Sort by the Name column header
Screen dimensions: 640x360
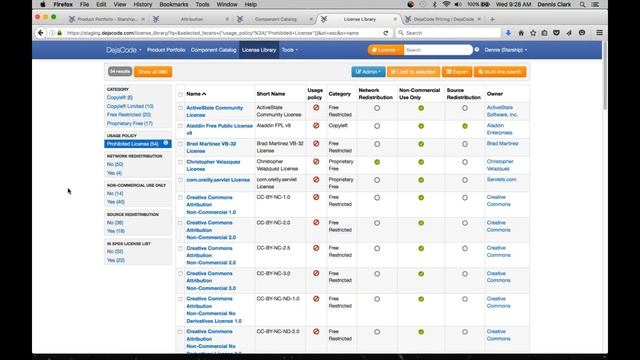(196, 94)
